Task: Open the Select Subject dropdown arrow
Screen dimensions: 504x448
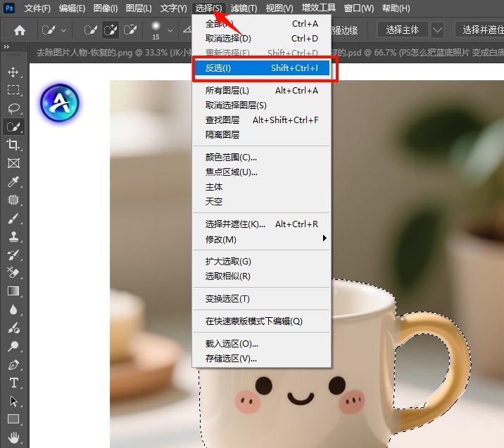Action: click(x=437, y=30)
